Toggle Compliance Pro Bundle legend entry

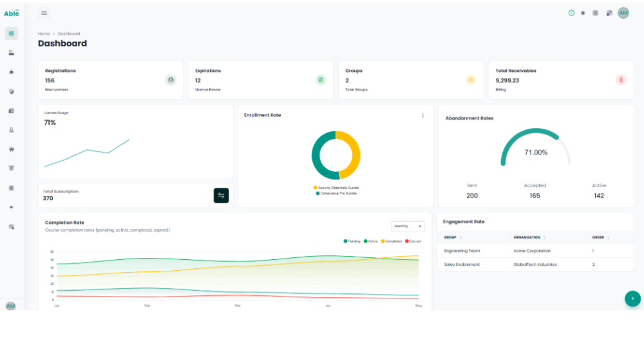[336, 193]
